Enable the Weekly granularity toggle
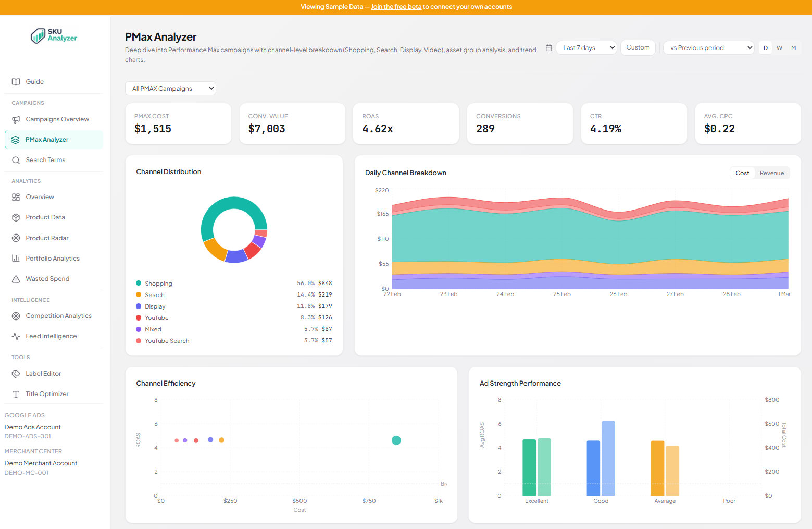The width and height of the screenshot is (812, 529). click(779, 47)
